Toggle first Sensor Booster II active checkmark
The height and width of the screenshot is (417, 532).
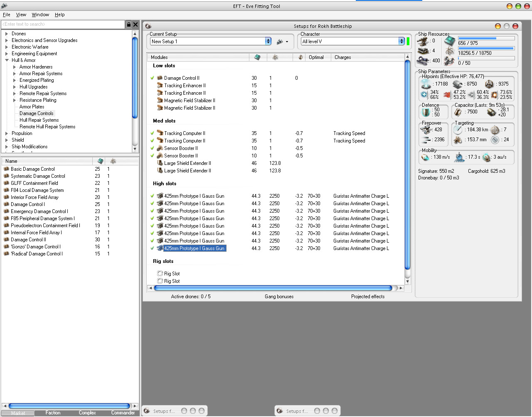click(x=152, y=148)
